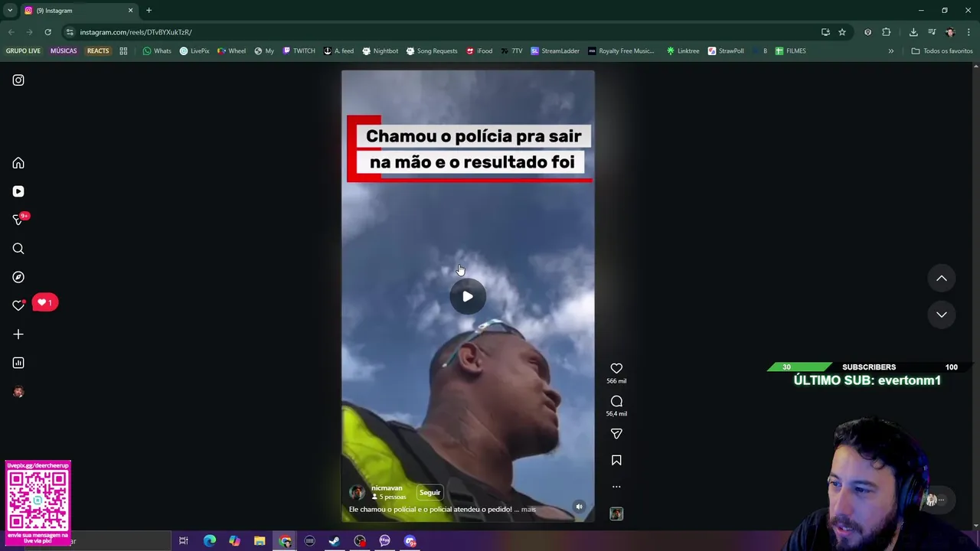Open the nicmavan avatar on reel
The height and width of the screenshot is (551, 980).
pos(357,492)
